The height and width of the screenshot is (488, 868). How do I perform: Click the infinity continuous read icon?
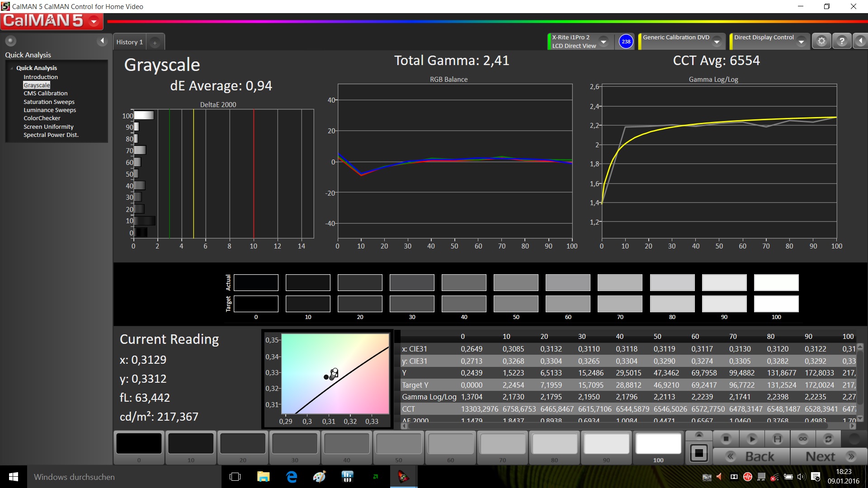tap(803, 439)
